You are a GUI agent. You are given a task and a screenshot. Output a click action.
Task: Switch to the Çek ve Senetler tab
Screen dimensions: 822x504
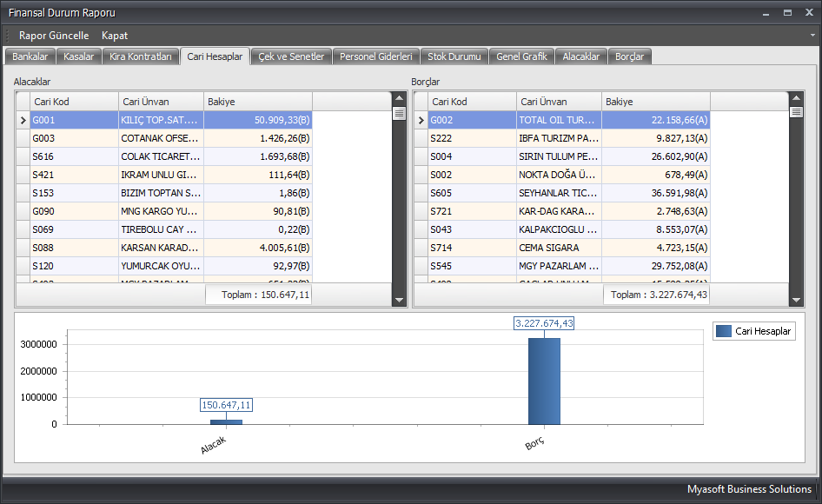click(291, 56)
